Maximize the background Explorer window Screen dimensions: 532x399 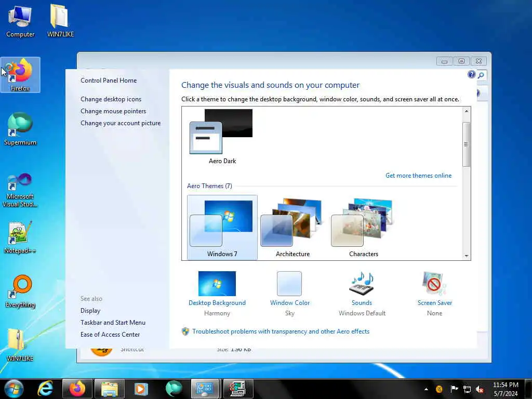click(461, 61)
